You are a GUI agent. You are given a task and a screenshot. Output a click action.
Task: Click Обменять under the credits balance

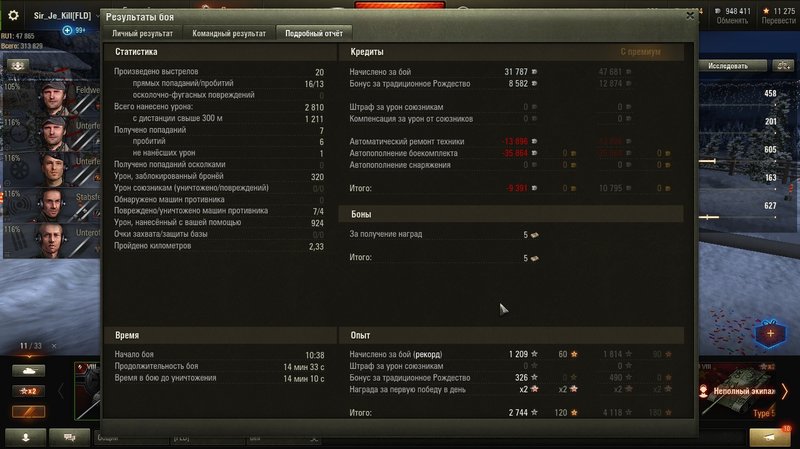[732, 21]
